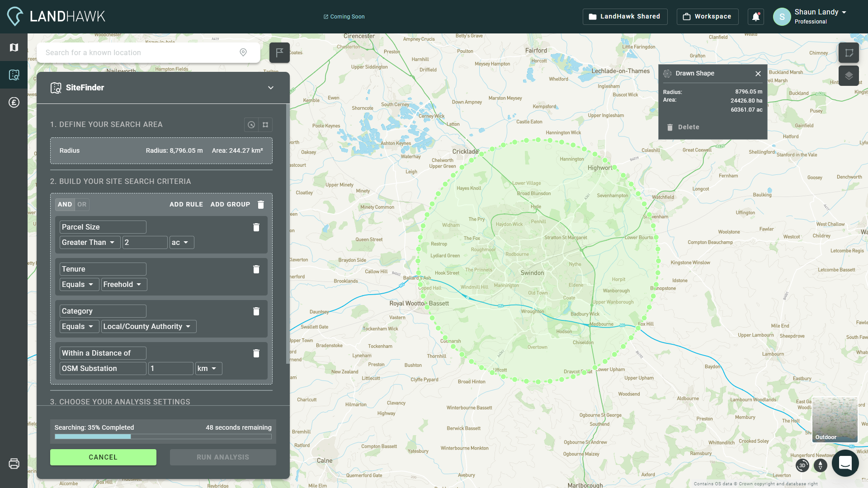Viewport: 868px width, 488px height.
Task: Open the Greater Than operator dropdown
Action: pyautogui.click(x=90, y=243)
